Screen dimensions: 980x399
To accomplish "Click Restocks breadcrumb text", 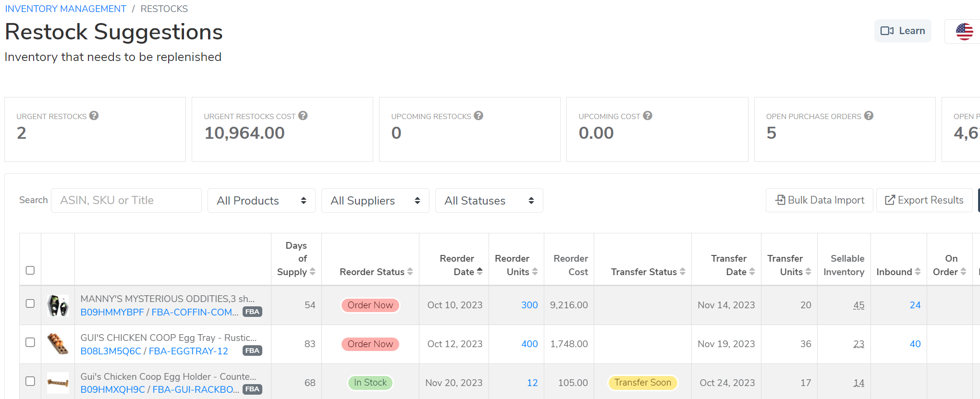I will tap(164, 9).
